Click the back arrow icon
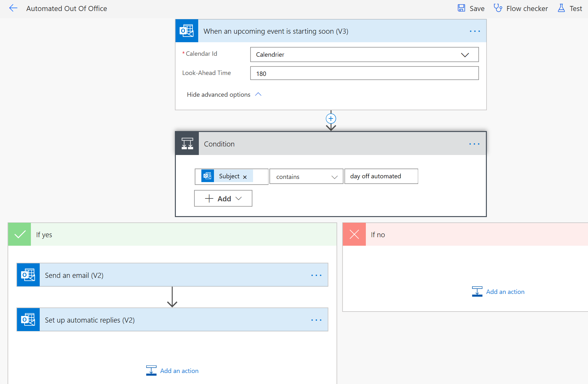This screenshot has width=588, height=384. (13, 9)
